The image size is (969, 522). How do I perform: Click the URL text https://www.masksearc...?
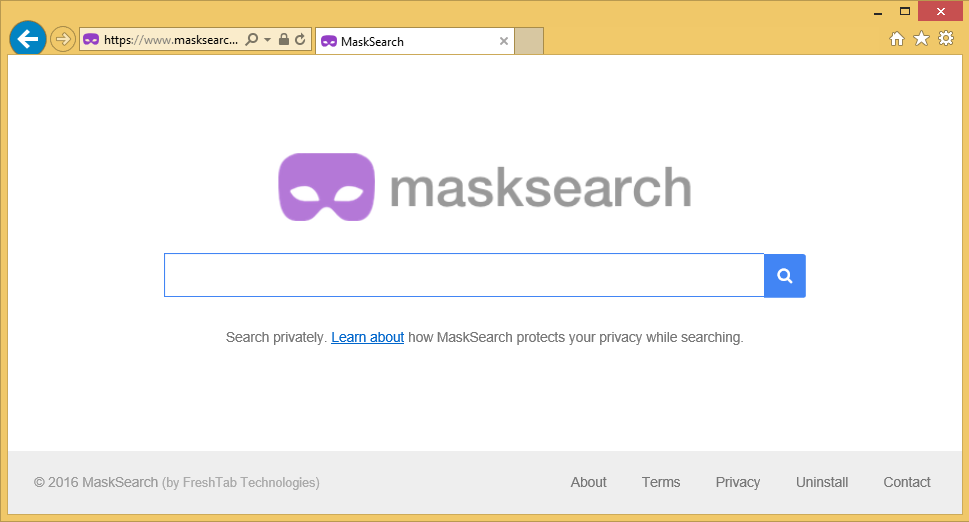[x=171, y=40]
